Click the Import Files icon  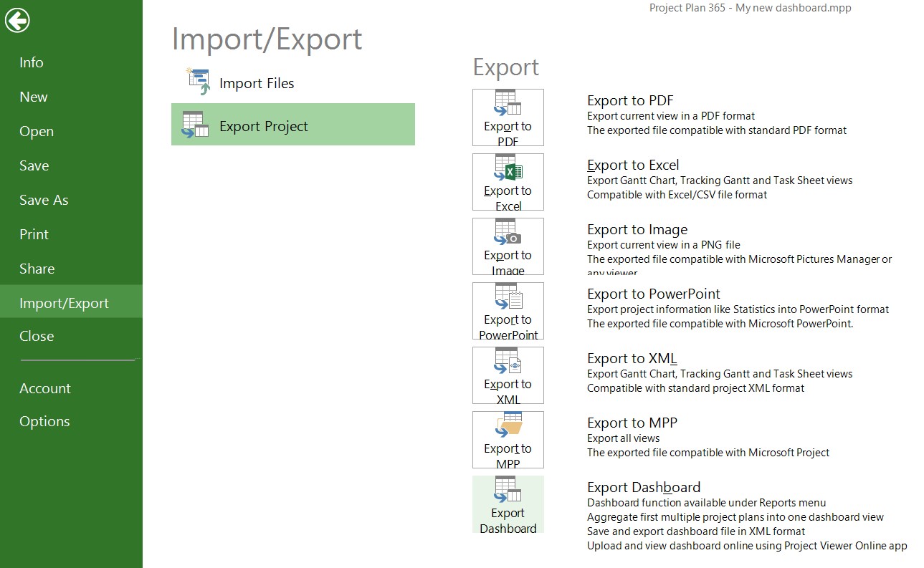[x=199, y=82]
